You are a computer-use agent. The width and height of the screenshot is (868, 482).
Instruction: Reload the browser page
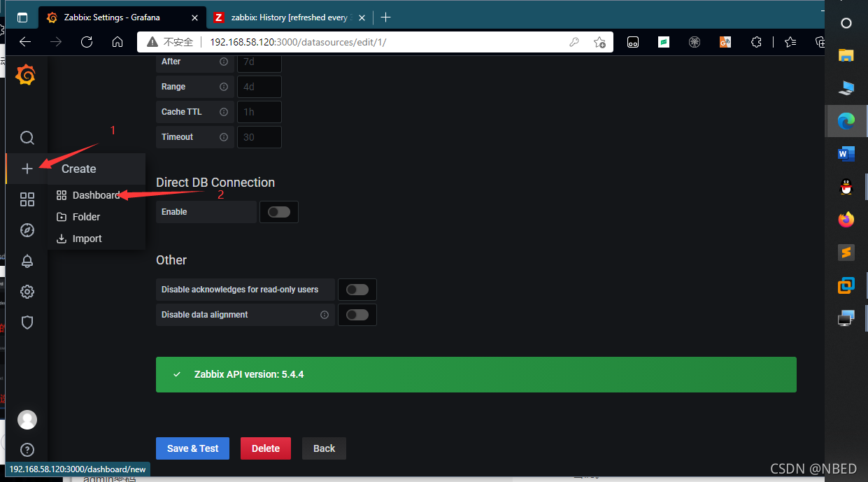click(x=87, y=42)
